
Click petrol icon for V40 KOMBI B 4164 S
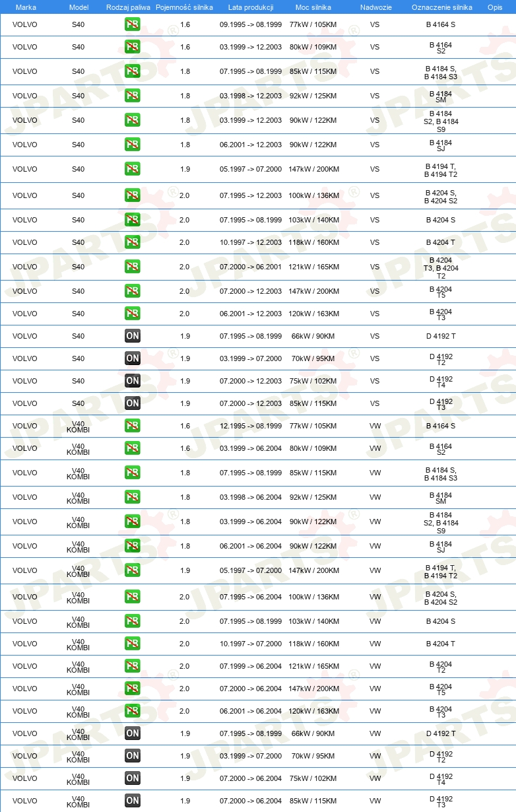132,426
